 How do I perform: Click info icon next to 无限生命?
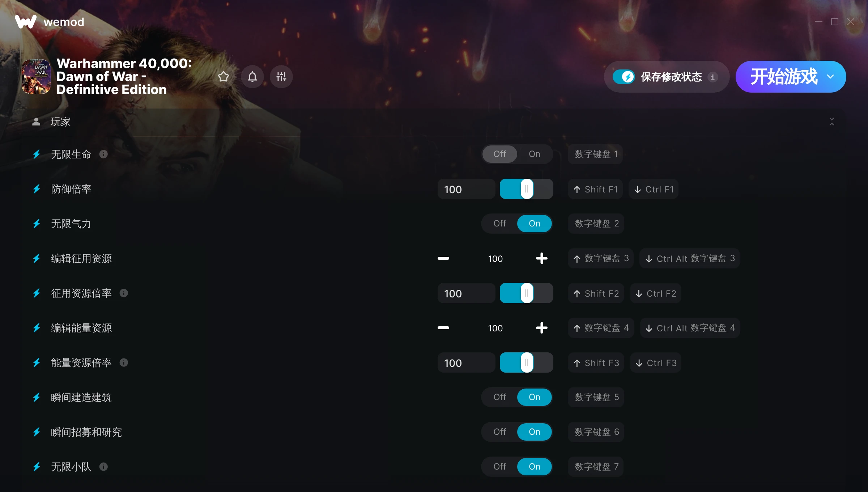click(x=103, y=154)
